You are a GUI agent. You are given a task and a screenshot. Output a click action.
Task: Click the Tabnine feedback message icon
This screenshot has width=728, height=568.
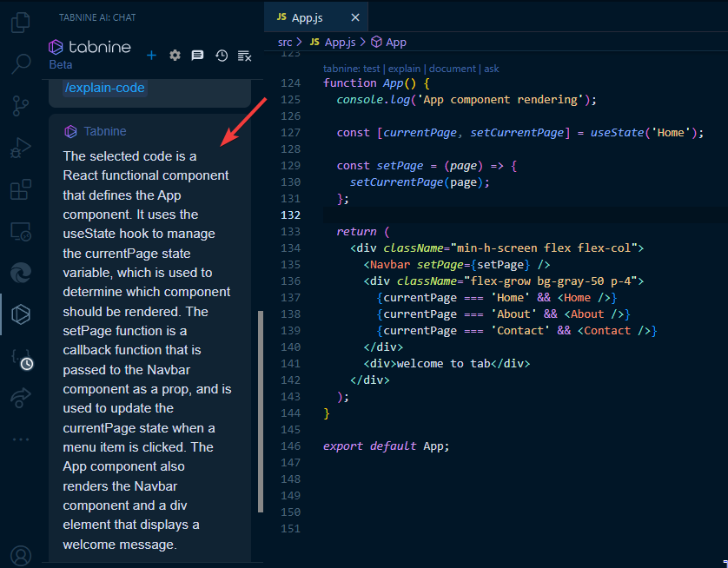(198, 56)
